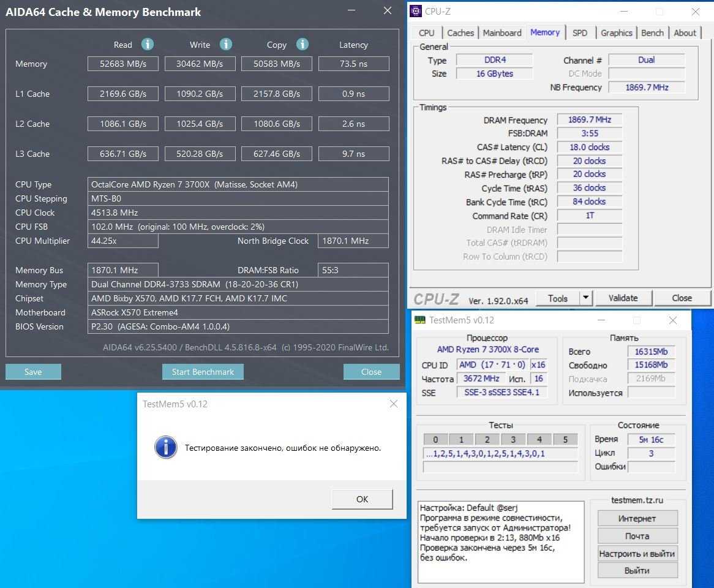Open the Caches tab
The image size is (714, 588).
tap(460, 33)
